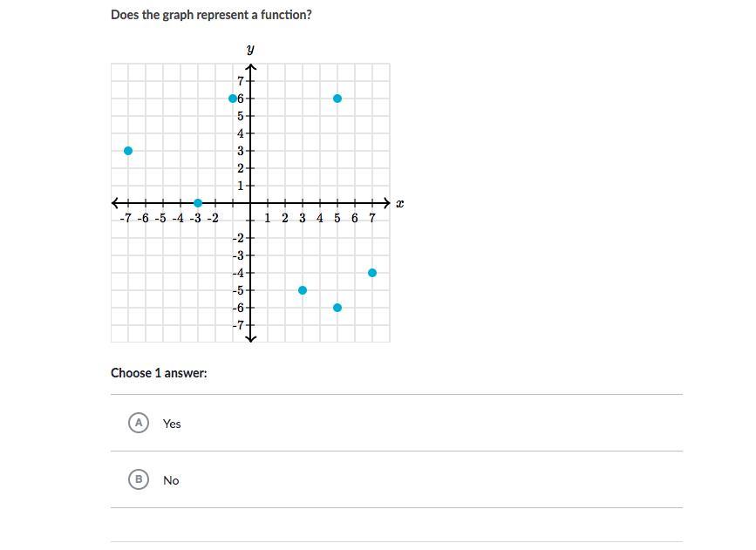The image size is (756, 550).
Task: Click the "Does the graph represent a function?" question text
Action: click(x=211, y=15)
